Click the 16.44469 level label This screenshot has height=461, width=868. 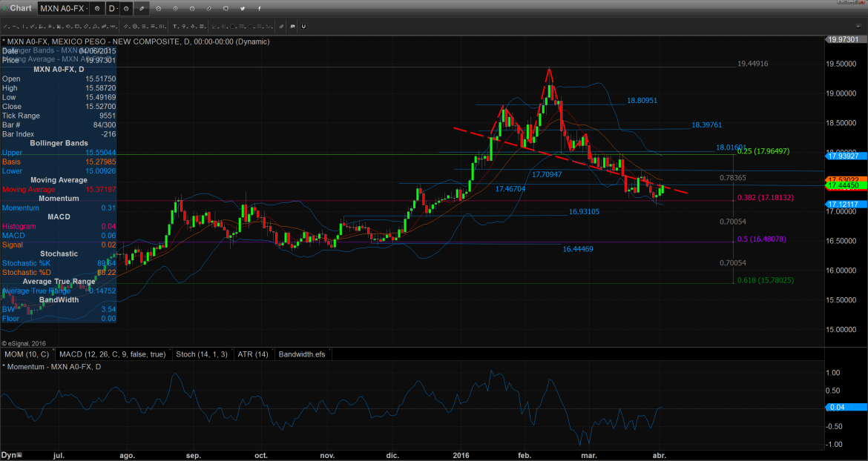[x=578, y=249]
